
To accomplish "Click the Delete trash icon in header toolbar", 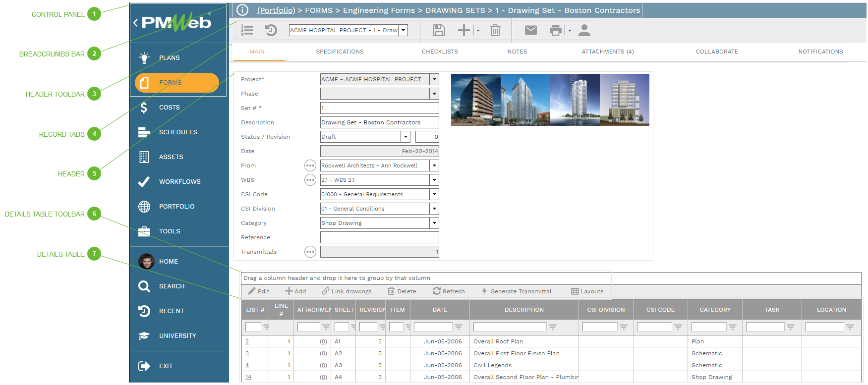I will pos(495,30).
